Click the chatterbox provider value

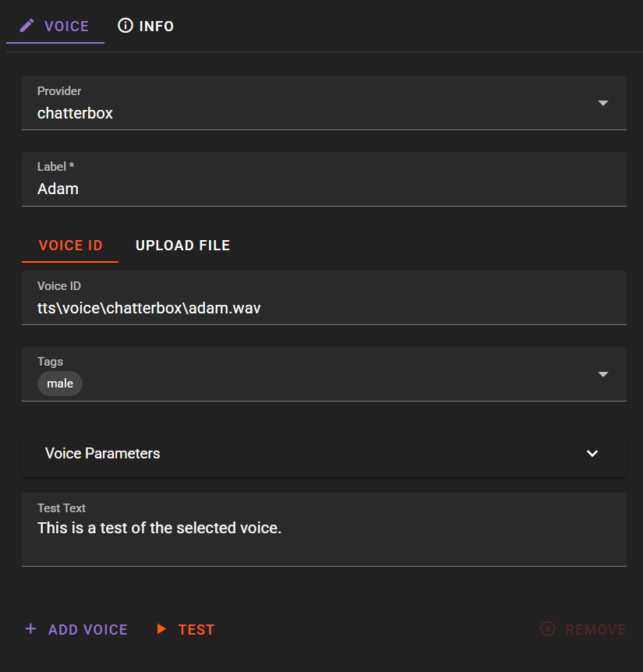(75, 113)
